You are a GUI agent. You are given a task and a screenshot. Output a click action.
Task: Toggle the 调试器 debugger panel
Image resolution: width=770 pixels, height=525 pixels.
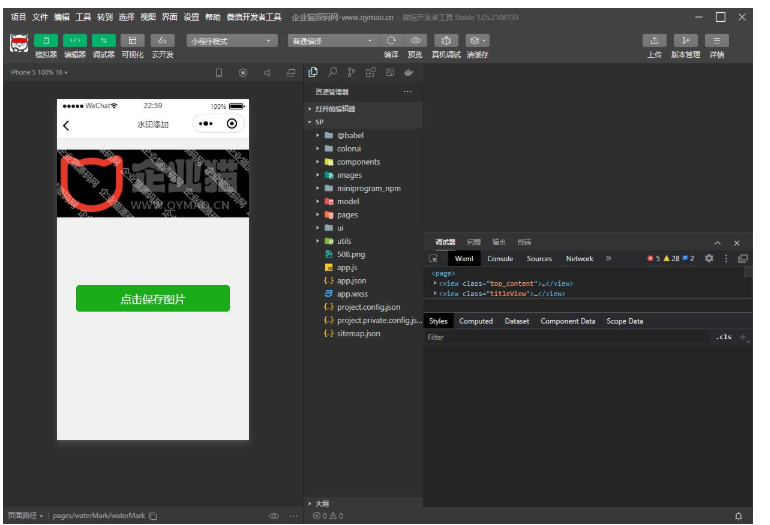pyautogui.click(x=103, y=41)
